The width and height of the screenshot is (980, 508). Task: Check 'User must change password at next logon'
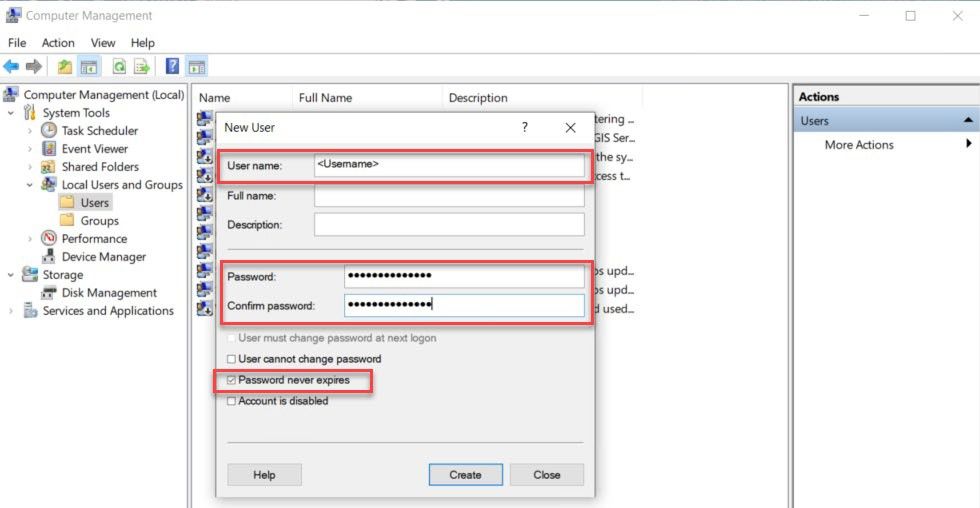click(x=231, y=338)
